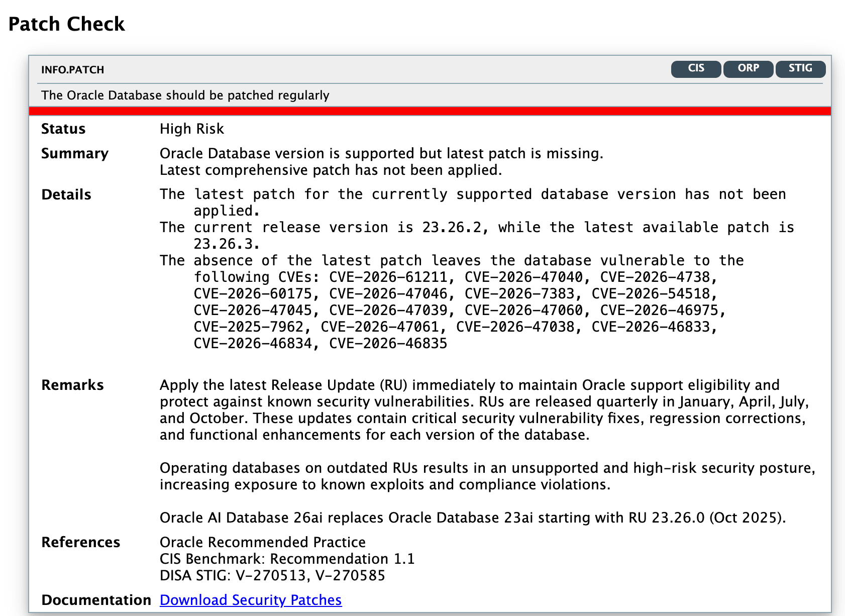Click the CVE-2026-4738 entry

click(x=655, y=277)
